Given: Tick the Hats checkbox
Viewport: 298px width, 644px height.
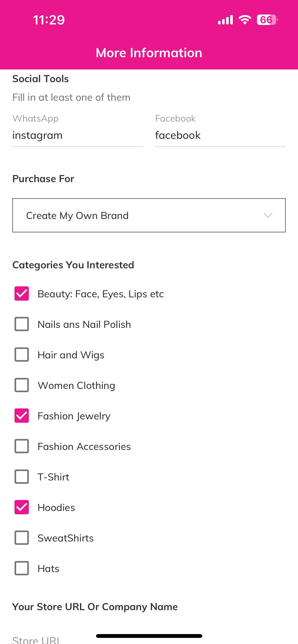Looking at the screenshot, I should click(22, 568).
